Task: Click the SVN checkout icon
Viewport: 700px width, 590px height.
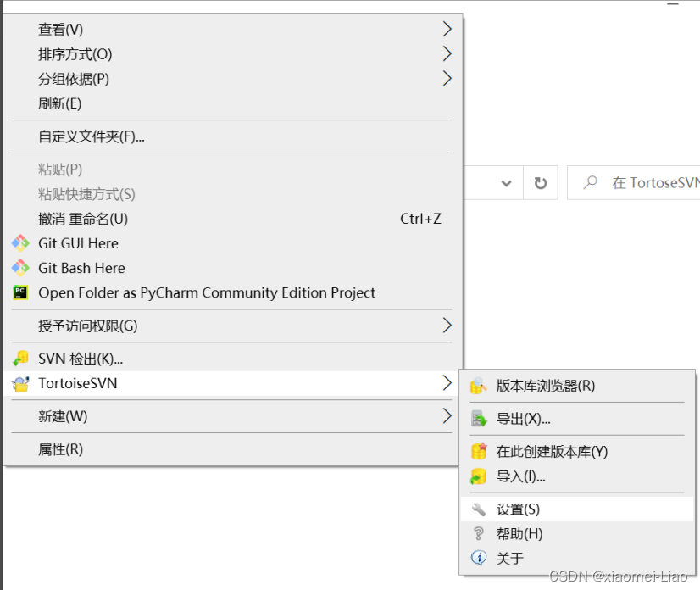Action: pyautogui.click(x=20, y=359)
